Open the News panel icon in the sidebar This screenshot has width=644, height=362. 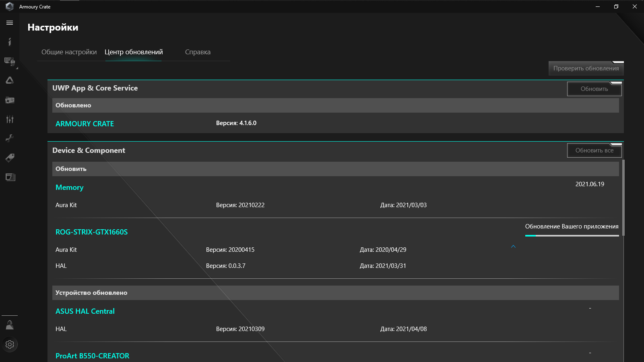(10, 177)
